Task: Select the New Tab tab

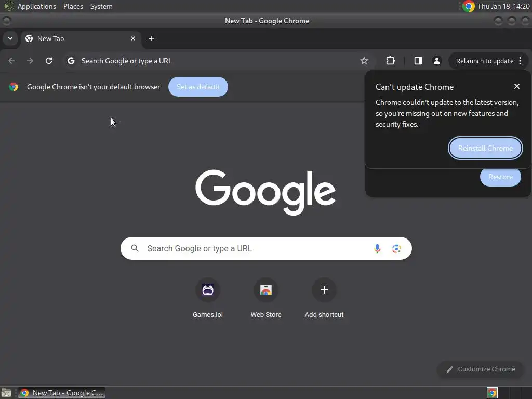Action: [81, 38]
